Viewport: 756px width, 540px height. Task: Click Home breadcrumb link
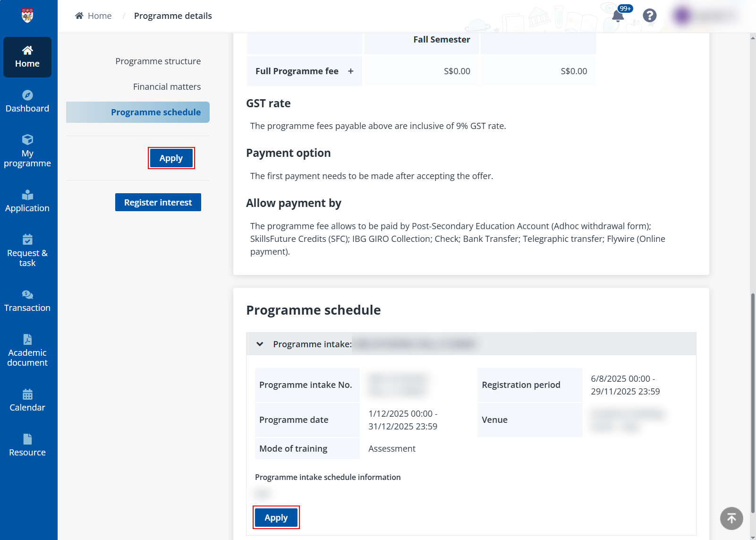(x=99, y=16)
